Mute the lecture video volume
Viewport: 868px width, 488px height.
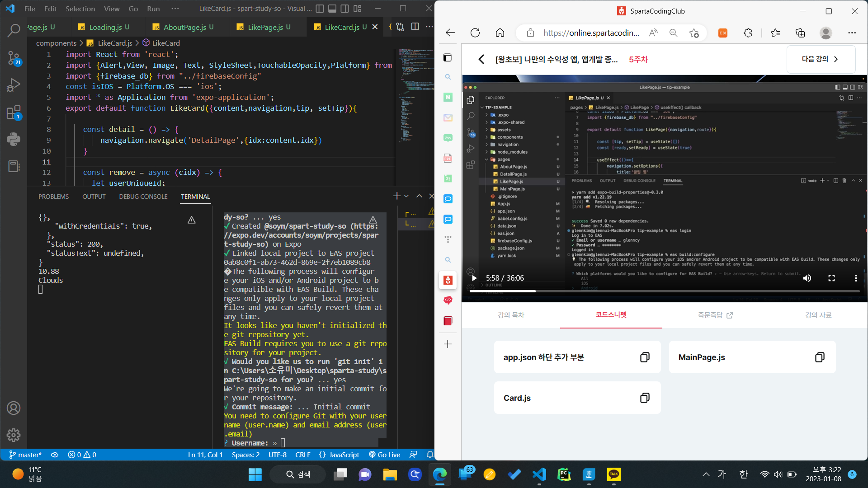point(807,278)
